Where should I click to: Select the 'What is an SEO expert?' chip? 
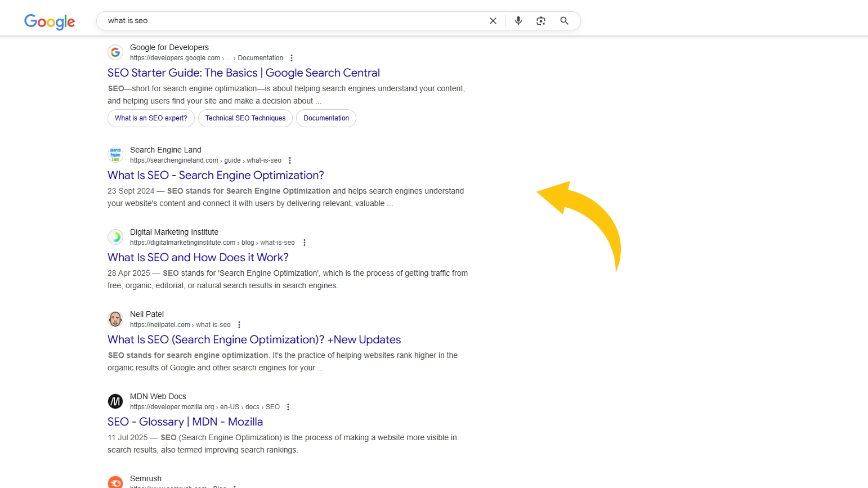click(150, 118)
